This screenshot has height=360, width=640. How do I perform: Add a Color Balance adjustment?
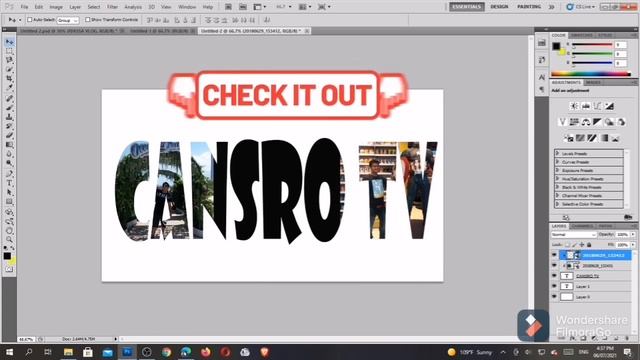pyautogui.click(x=586, y=122)
